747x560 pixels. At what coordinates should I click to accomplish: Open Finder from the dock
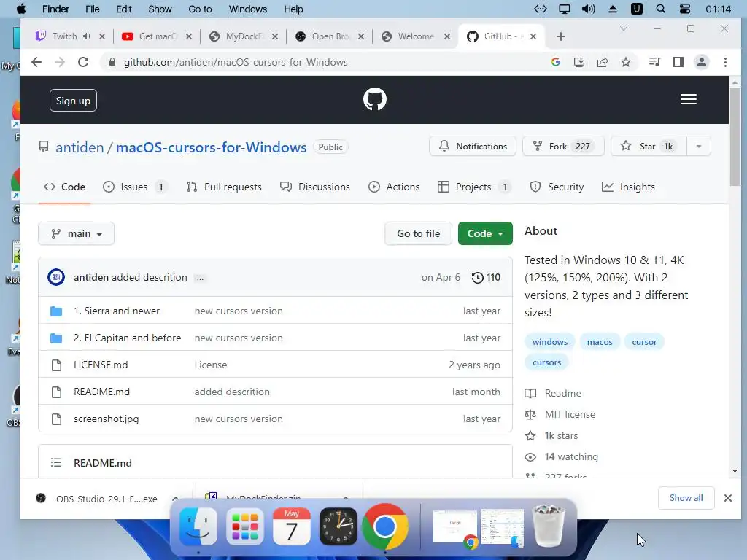point(198,526)
